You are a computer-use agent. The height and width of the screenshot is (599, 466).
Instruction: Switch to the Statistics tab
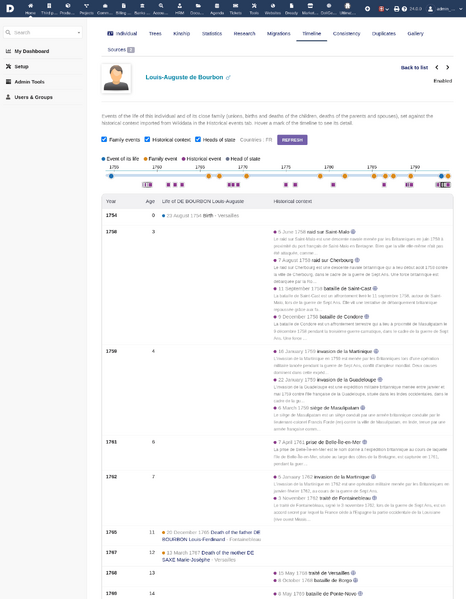click(212, 34)
